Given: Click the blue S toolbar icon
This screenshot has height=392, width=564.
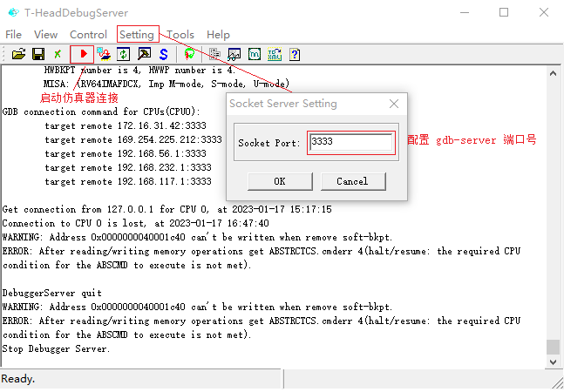Looking at the screenshot, I should (x=163, y=54).
